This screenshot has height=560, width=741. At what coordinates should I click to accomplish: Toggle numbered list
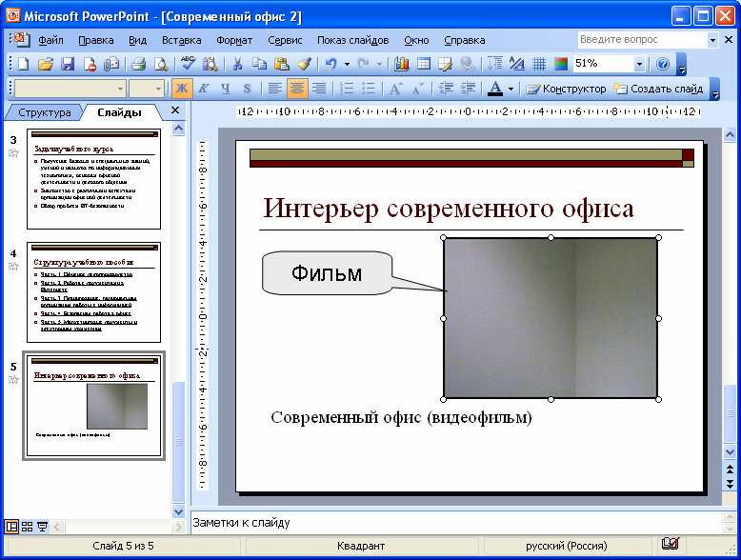(347, 89)
